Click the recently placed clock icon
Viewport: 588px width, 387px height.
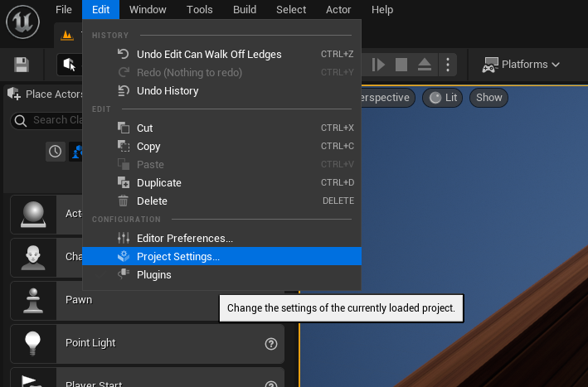click(55, 151)
